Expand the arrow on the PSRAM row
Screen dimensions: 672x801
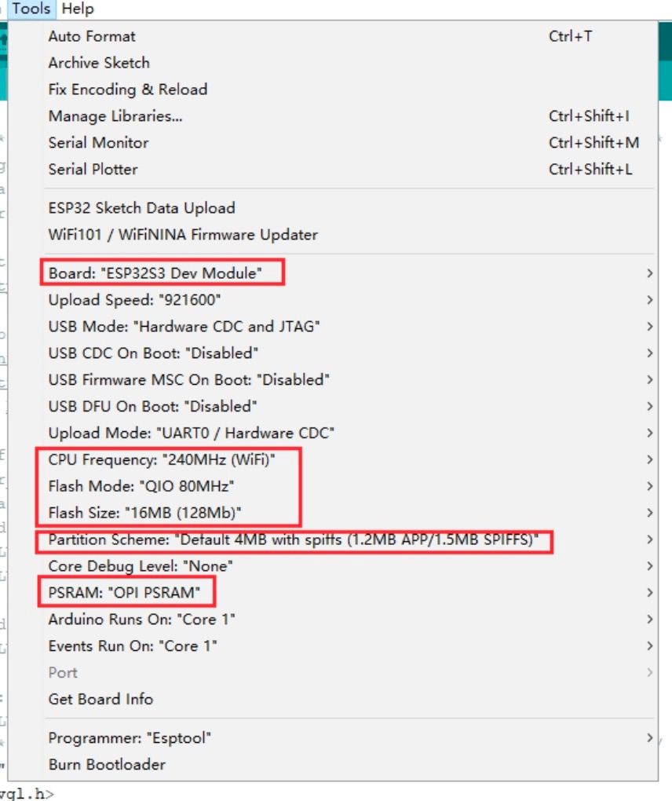[x=649, y=593]
